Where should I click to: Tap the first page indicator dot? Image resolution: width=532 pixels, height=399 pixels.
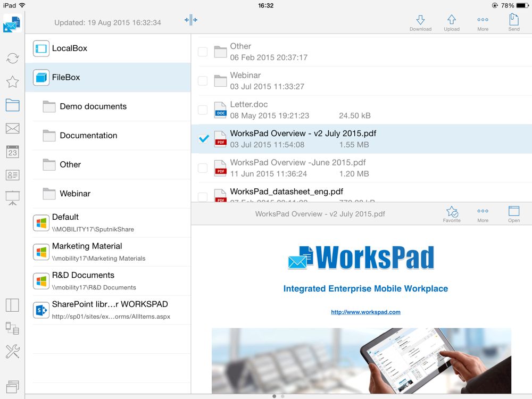tap(274, 396)
